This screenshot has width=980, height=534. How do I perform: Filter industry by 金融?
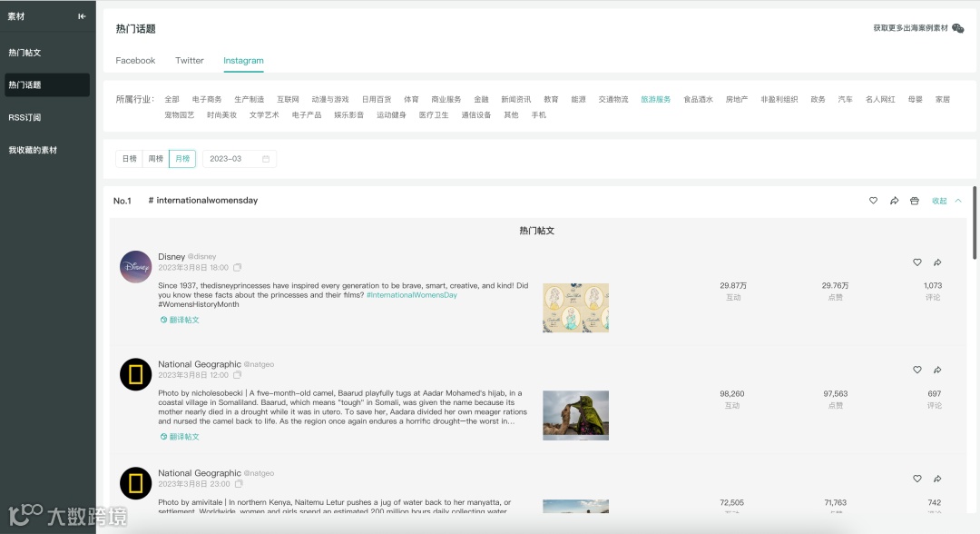[x=481, y=99]
